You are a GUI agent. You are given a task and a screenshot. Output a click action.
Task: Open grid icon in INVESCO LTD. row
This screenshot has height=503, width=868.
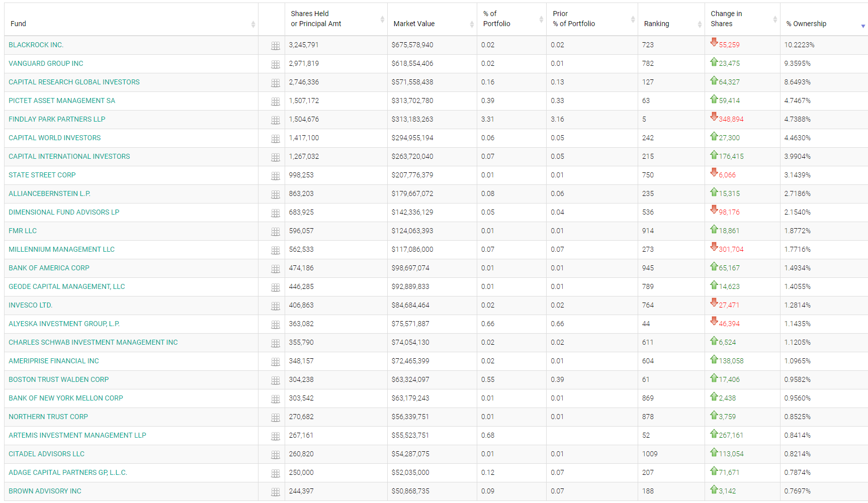point(276,306)
